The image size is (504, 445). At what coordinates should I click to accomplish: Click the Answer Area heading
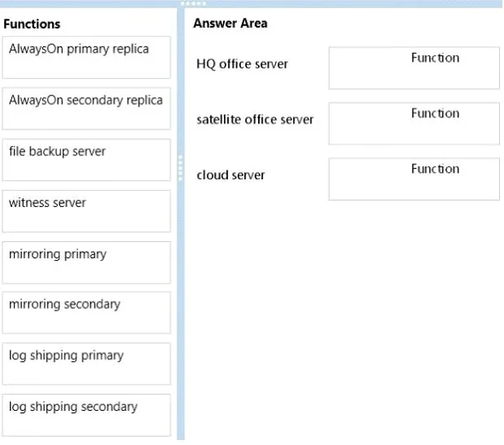[230, 23]
